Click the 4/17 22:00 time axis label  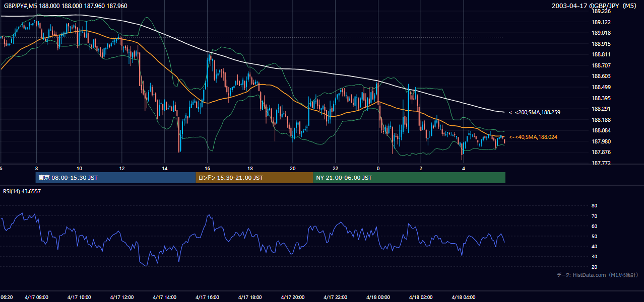(x=336, y=297)
